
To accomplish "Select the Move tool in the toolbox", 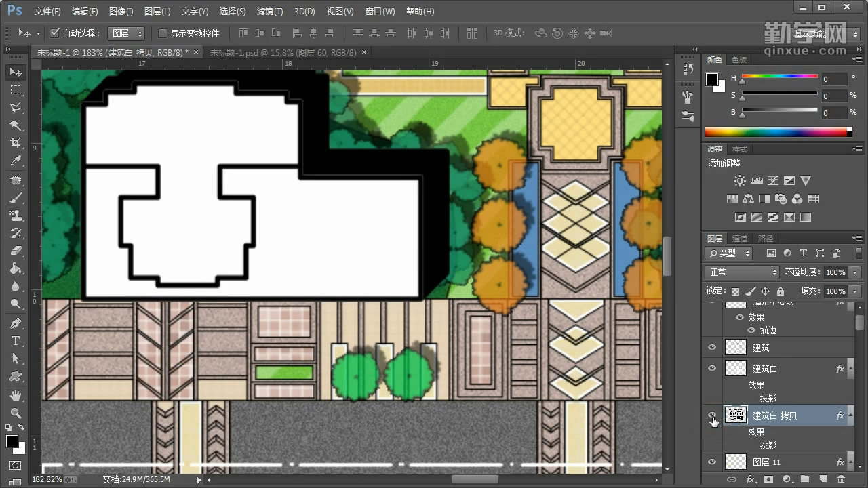I will point(16,72).
